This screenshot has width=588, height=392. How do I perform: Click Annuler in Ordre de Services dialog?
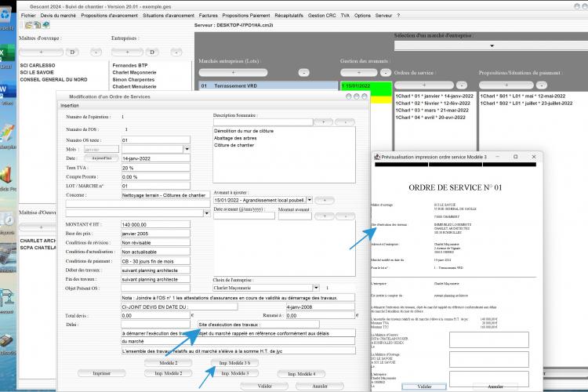(320, 386)
